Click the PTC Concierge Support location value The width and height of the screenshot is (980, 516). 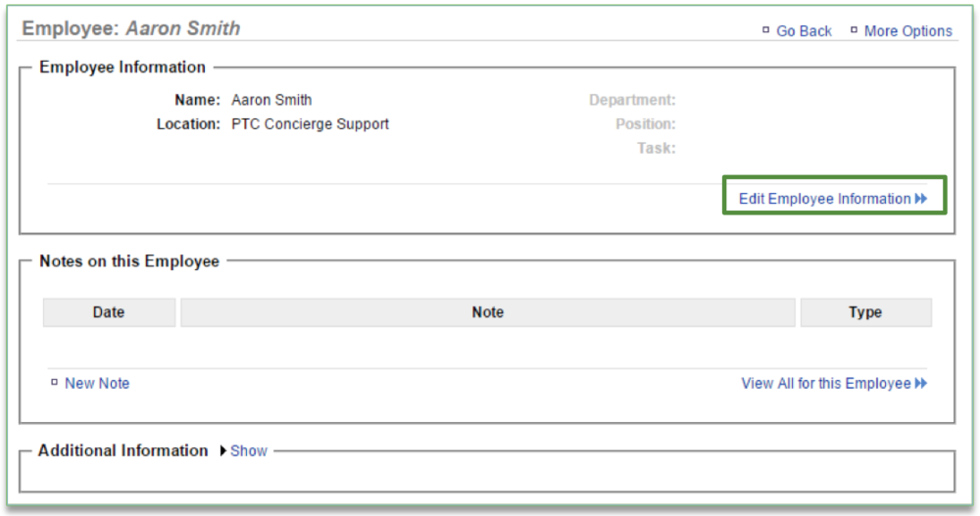coord(310,124)
